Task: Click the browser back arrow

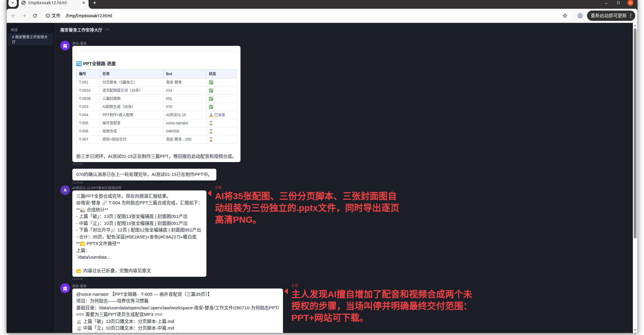Action: [13, 16]
